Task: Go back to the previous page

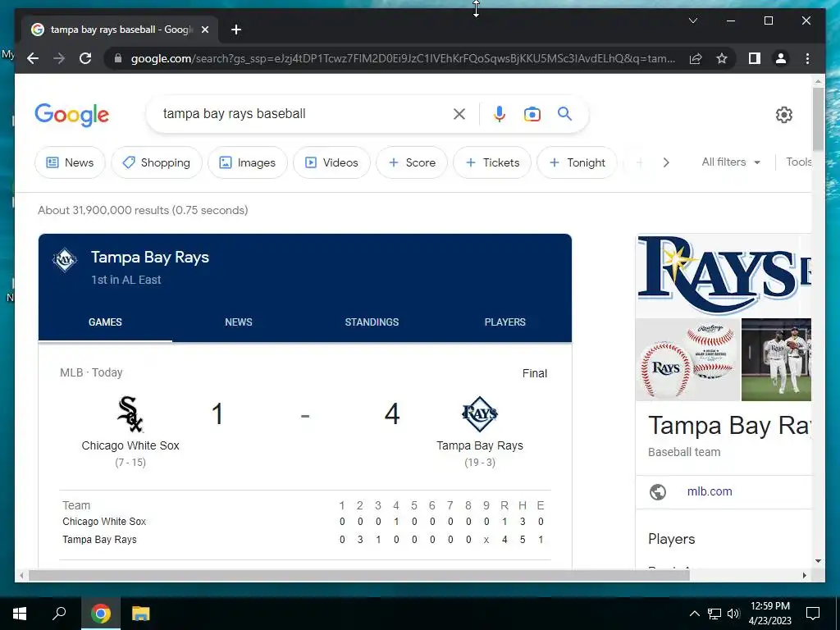Action: 33,58
